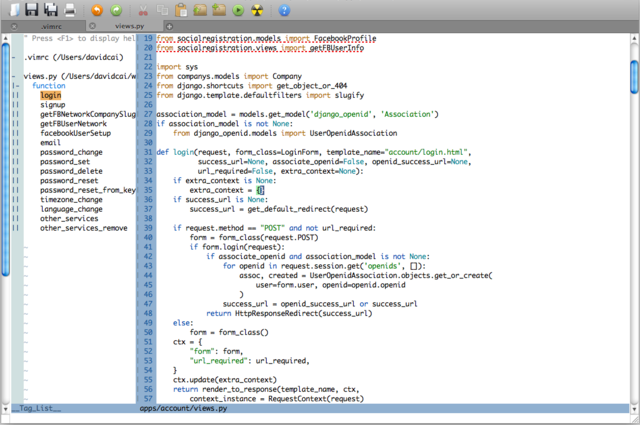Click line number 31 in gutter
The image size is (640, 425).
point(148,152)
